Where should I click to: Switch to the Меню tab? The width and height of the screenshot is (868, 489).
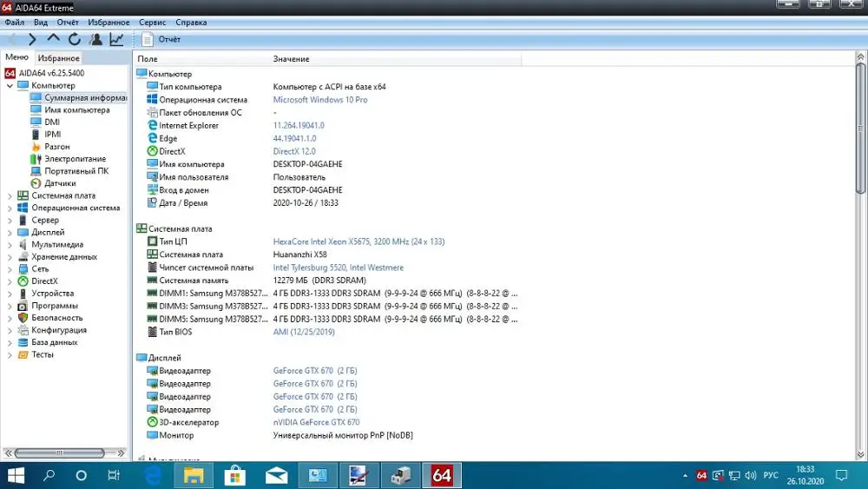coord(16,57)
